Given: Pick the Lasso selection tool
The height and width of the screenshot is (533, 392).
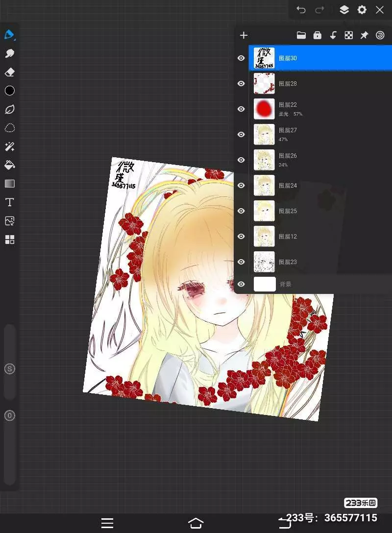Looking at the screenshot, I should point(10,128).
